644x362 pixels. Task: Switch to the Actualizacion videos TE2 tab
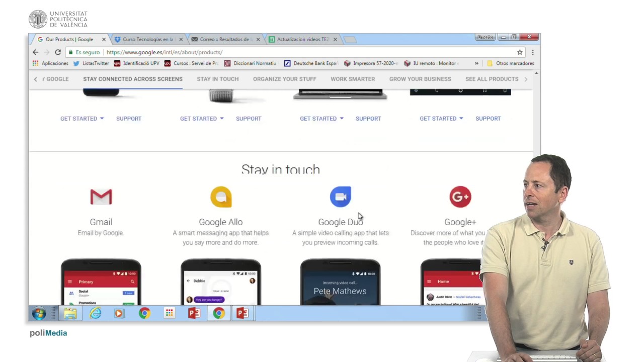(303, 39)
